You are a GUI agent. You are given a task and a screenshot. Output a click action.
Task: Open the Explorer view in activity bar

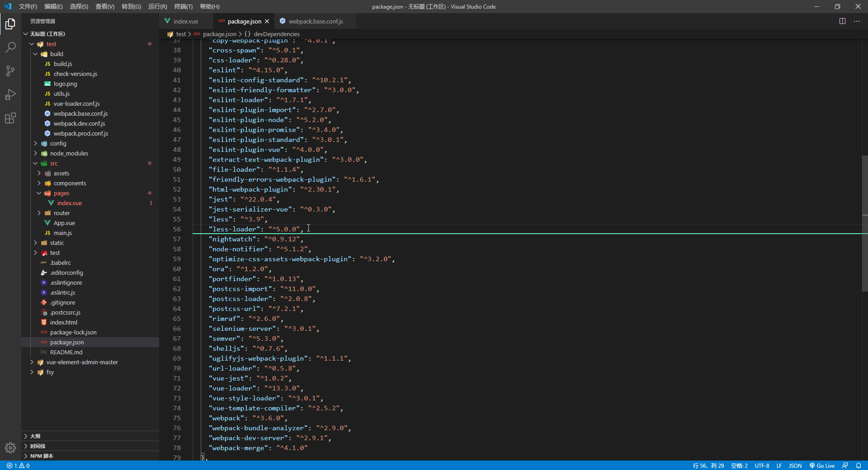coord(10,23)
